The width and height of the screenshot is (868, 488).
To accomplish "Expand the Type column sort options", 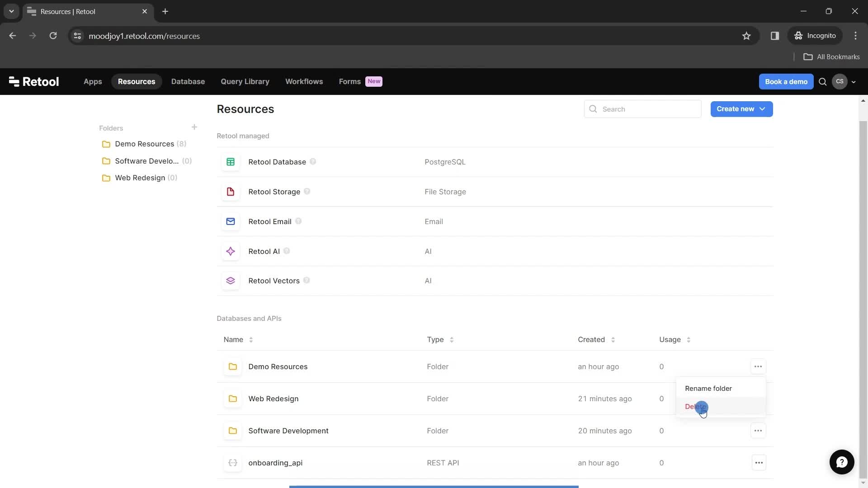I will 451,340.
